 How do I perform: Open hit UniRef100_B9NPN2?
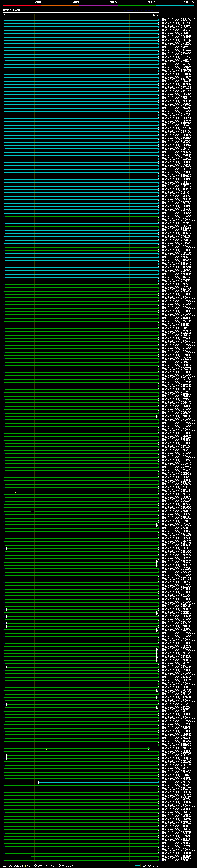click(x=177, y=819)
